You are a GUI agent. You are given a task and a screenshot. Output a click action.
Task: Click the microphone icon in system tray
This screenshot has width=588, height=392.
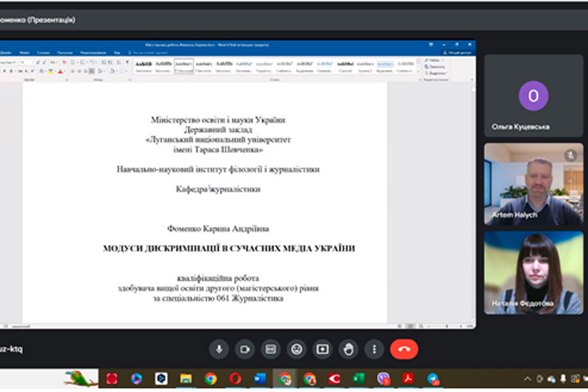563,379
